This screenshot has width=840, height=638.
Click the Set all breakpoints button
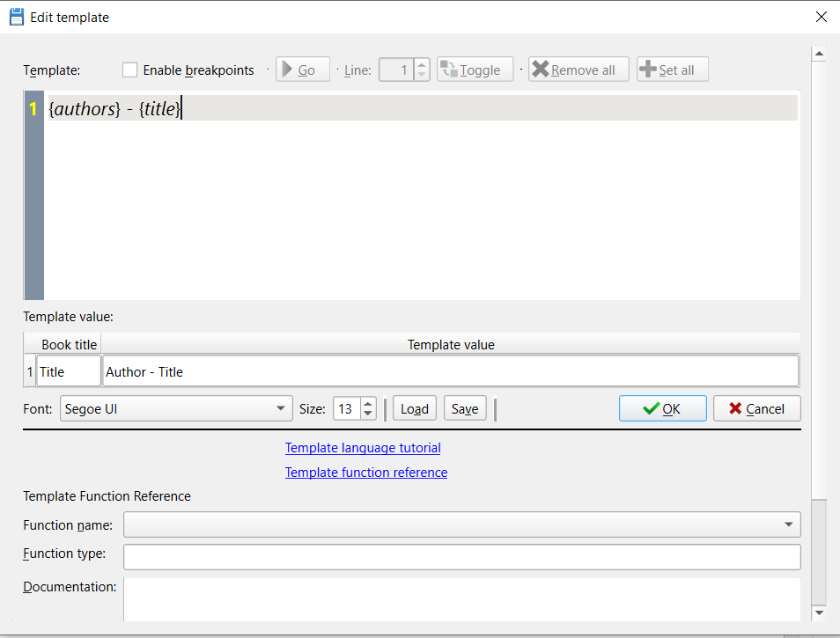[x=673, y=70]
